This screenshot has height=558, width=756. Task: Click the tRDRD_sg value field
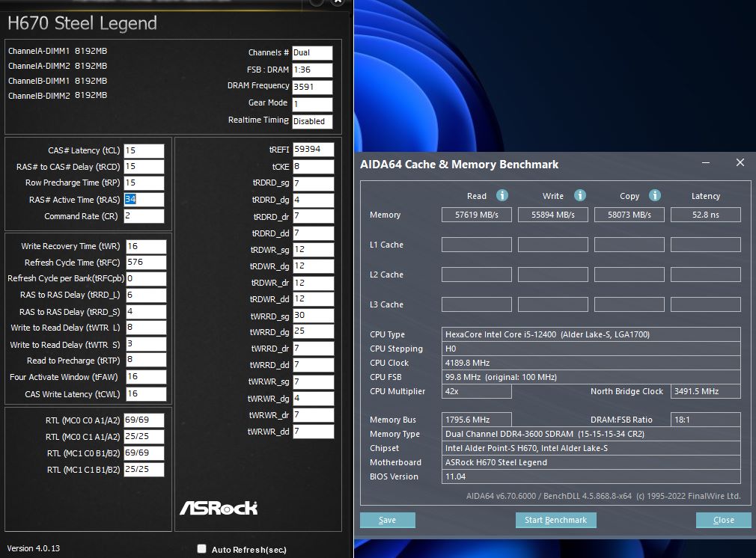(x=313, y=183)
